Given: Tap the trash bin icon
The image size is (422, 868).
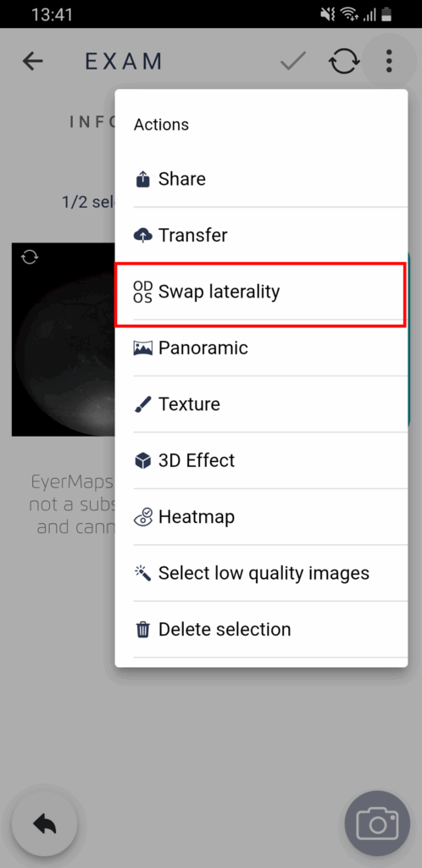Looking at the screenshot, I should (x=142, y=630).
